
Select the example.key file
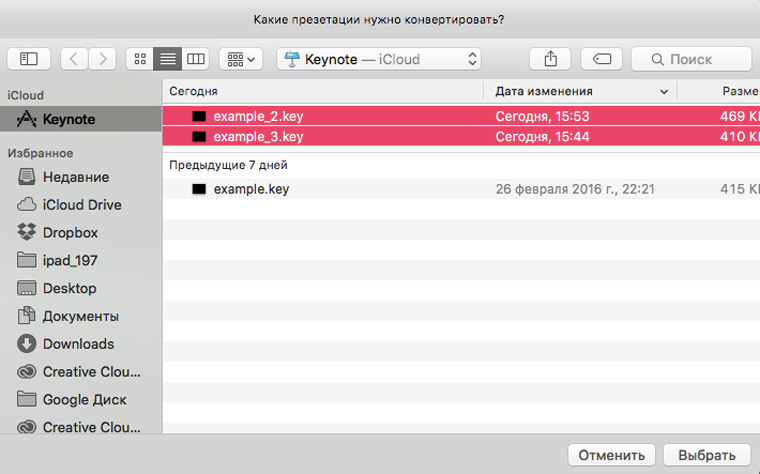[x=461, y=189]
